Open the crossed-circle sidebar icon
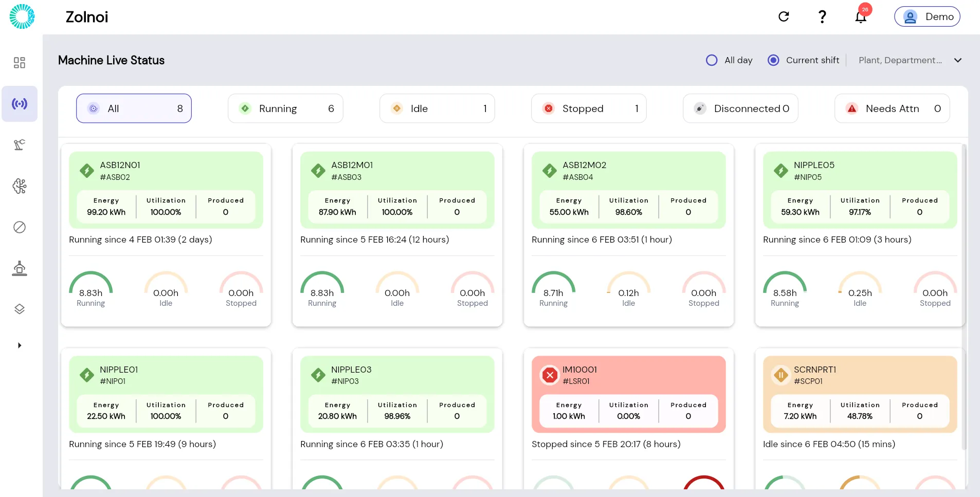The height and width of the screenshot is (497, 980). tap(20, 227)
